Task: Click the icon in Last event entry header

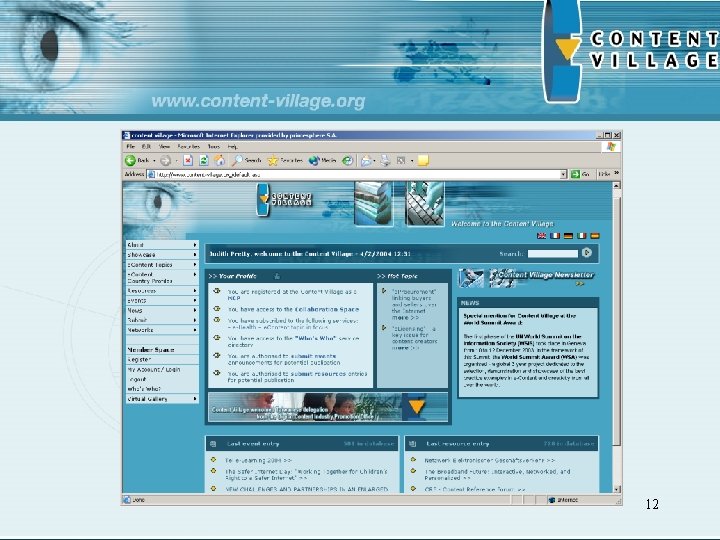Action: [213, 444]
